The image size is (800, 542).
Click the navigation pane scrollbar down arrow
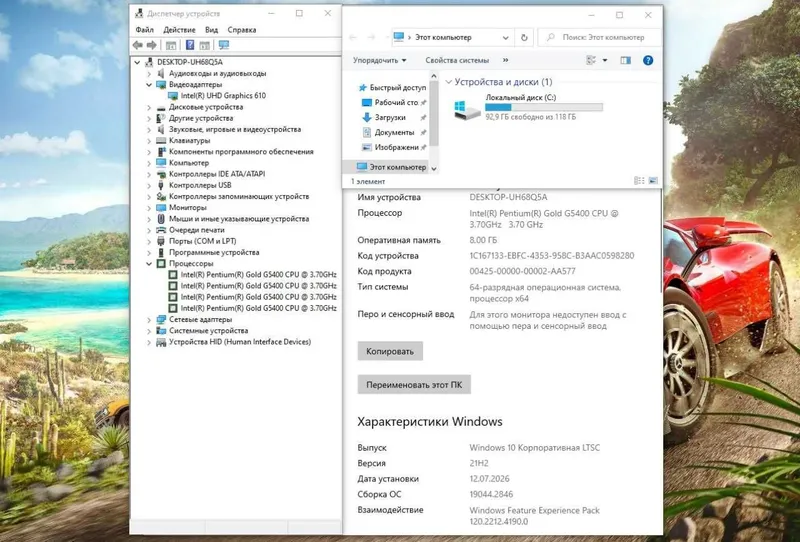(434, 168)
